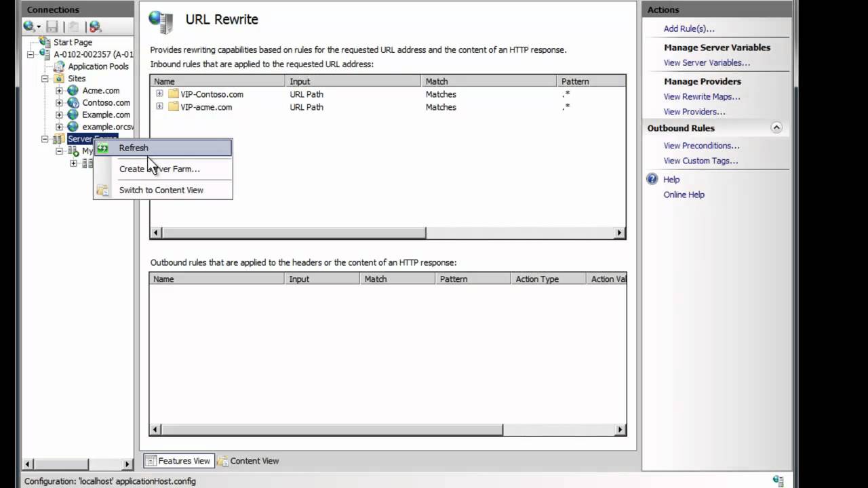Click the VIP-Contoso.com folder icon

(174, 94)
